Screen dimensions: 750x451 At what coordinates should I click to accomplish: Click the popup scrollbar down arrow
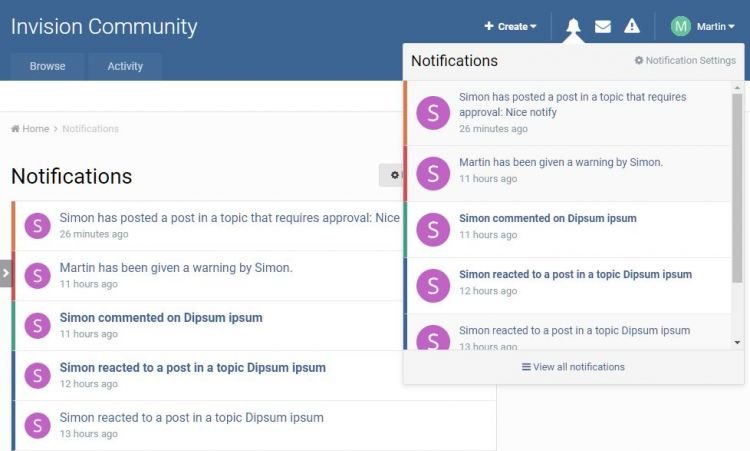pos(737,342)
